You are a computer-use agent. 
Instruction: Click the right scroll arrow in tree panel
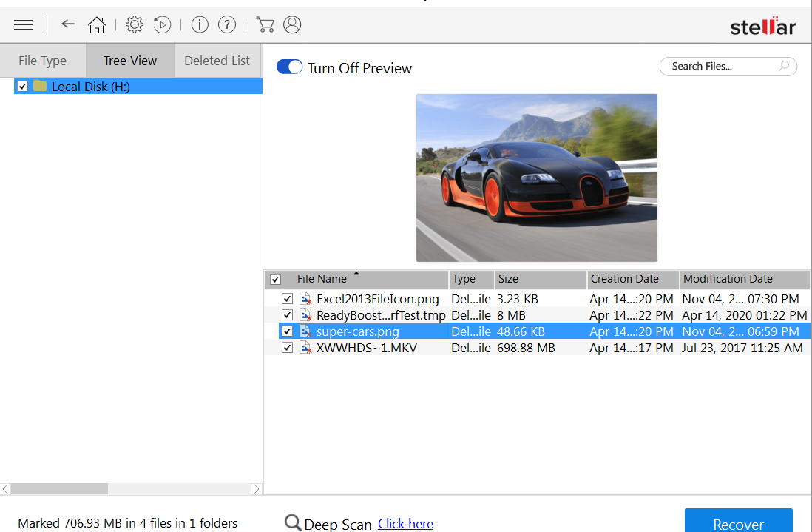[257, 488]
